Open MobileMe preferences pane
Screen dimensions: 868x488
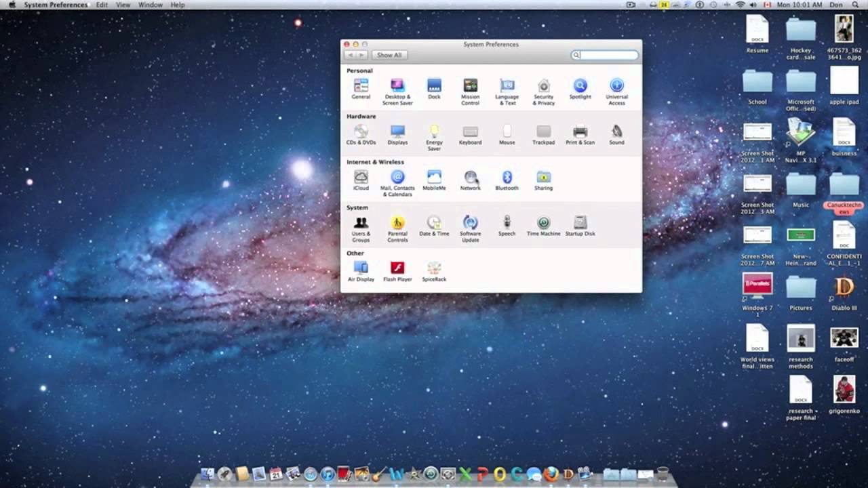click(434, 180)
